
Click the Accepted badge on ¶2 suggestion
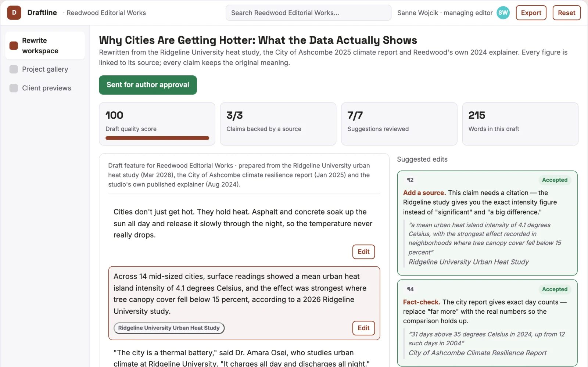click(x=555, y=180)
